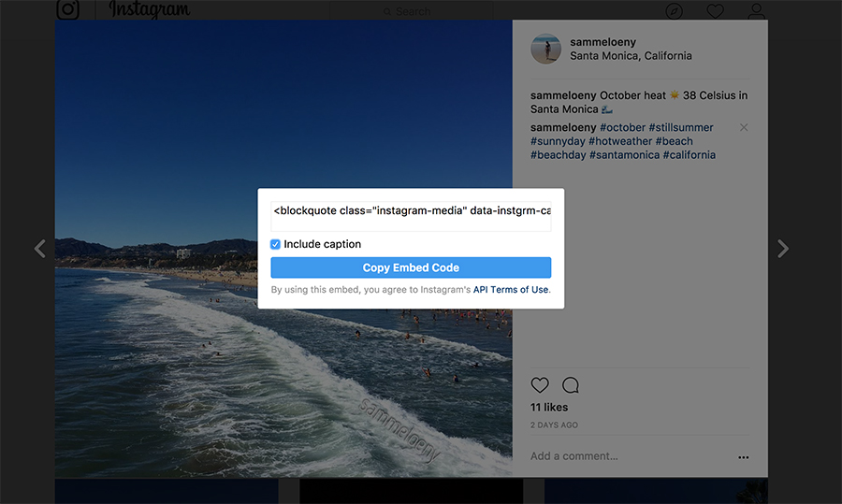This screenshot has width=842, height=504.
Task: View the 11 likes list
Action: click(549, 408)
